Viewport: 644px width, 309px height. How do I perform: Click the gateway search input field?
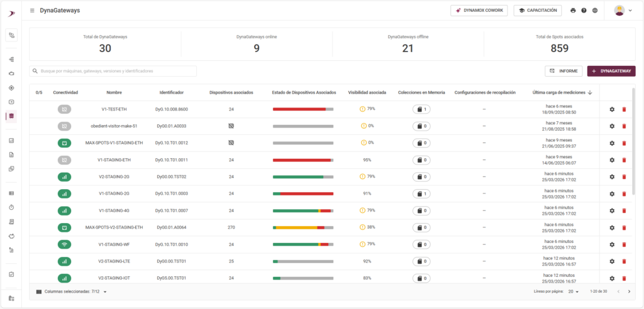point(116,71)
